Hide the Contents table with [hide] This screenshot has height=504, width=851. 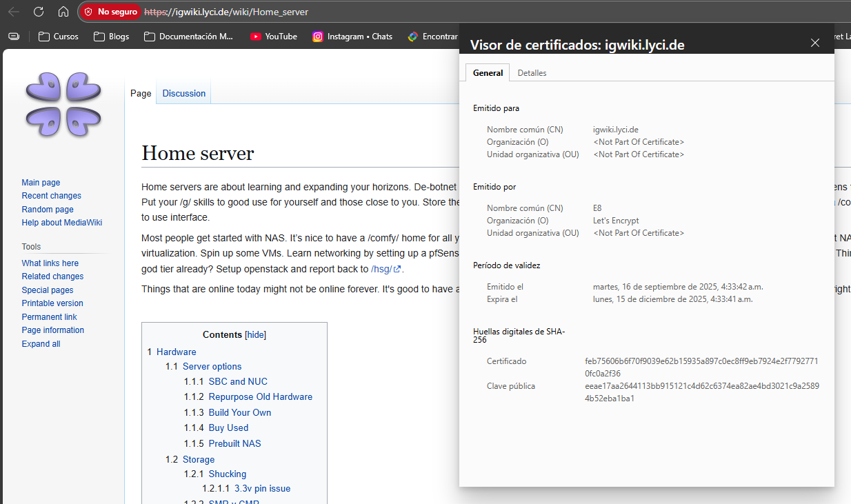[255, 335]
